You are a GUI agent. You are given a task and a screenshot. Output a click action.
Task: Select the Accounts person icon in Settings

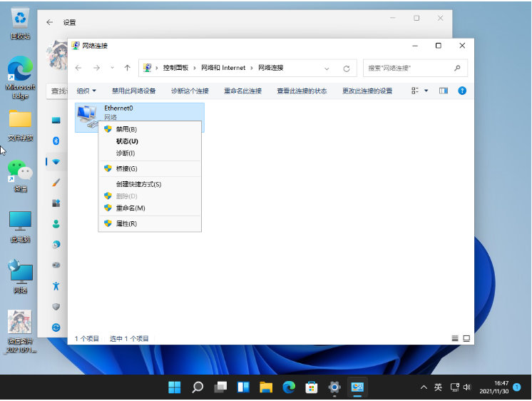coord(56,224)
